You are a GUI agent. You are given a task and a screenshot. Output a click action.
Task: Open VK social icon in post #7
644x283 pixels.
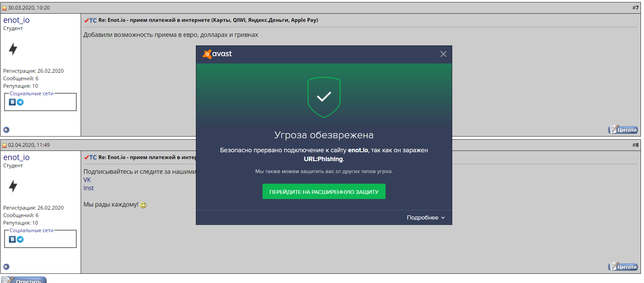coord(12,102)
